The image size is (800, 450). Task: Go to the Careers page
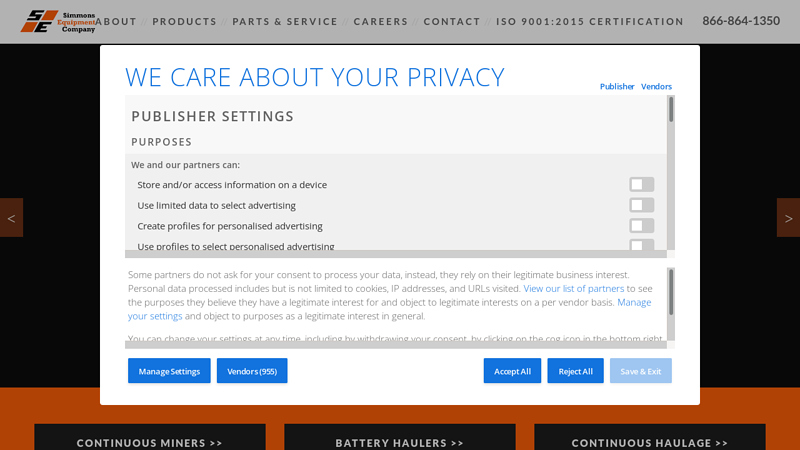[380, 21]
